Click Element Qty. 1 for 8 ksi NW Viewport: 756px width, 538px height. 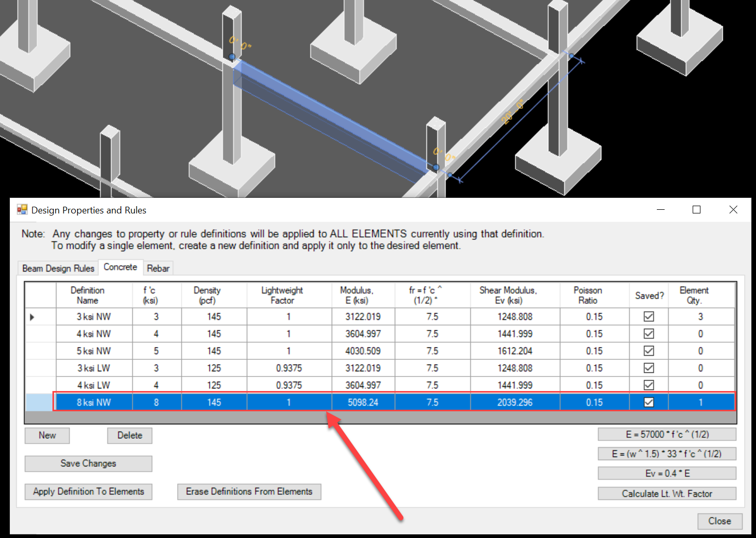pos(701,402)
